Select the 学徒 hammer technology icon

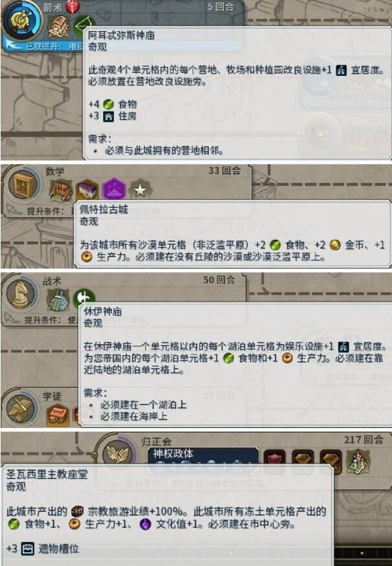point(23,409)
